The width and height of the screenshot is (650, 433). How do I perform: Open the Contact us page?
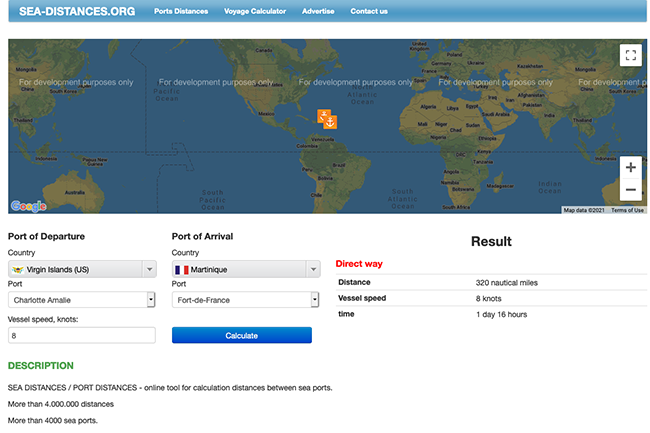pos(369,11)
